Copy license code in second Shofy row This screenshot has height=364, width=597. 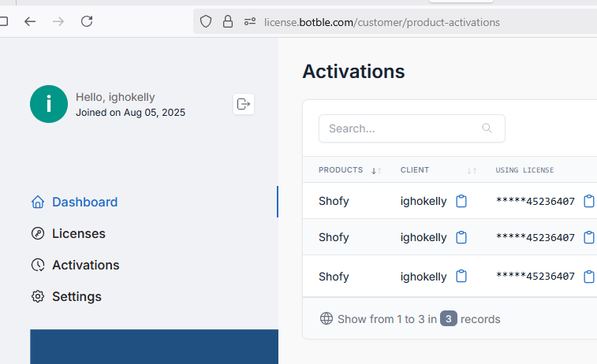pyautogui.click(x=589, y=237)
